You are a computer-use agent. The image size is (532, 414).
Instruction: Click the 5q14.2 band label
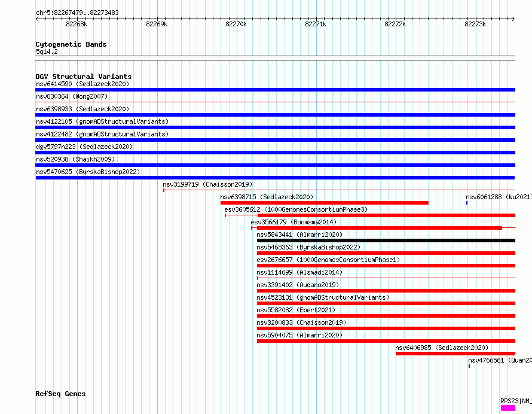[x=47, y=51]
